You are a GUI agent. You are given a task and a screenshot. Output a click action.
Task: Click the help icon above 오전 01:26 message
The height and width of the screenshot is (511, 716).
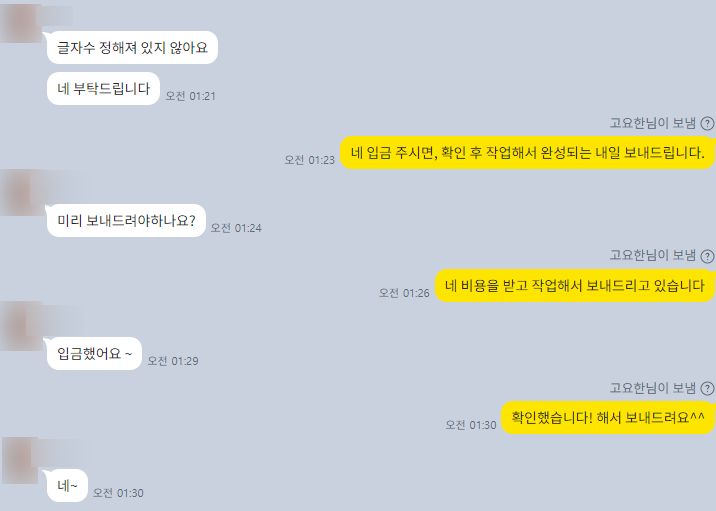click(707, 256)
